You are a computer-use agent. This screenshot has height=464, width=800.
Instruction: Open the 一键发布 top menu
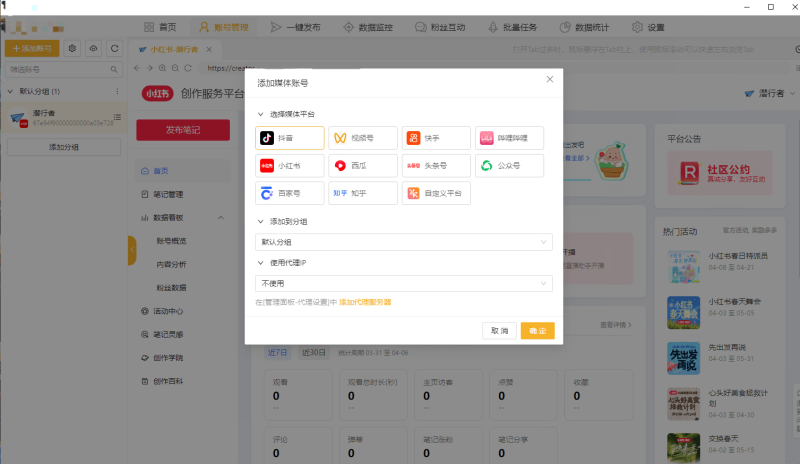coord(295,27)
